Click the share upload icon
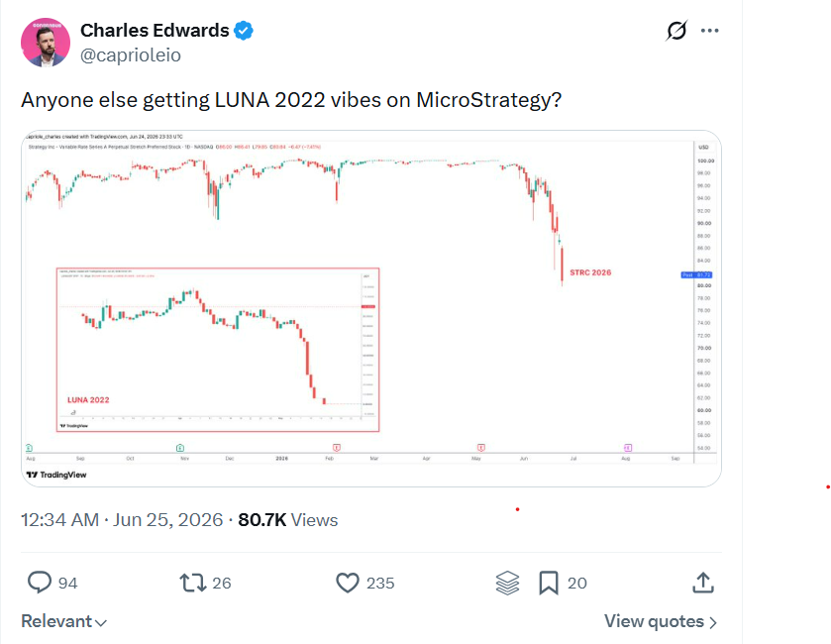 point(703,582)
